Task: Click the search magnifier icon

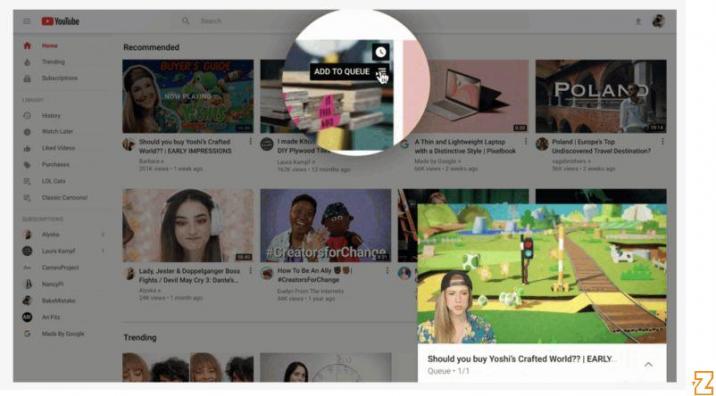Action: (x=185, y=21)
